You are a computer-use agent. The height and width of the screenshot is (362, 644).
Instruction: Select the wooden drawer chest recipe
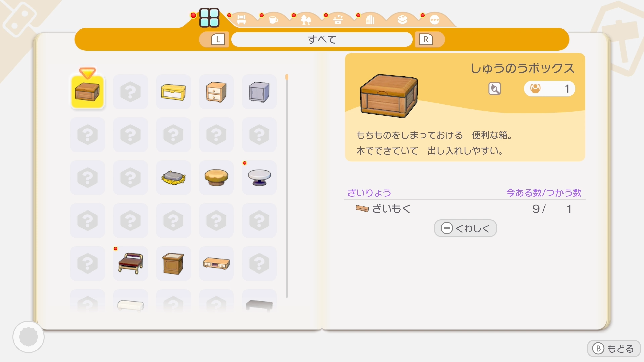pyautogui.click(x=216, y=92)
